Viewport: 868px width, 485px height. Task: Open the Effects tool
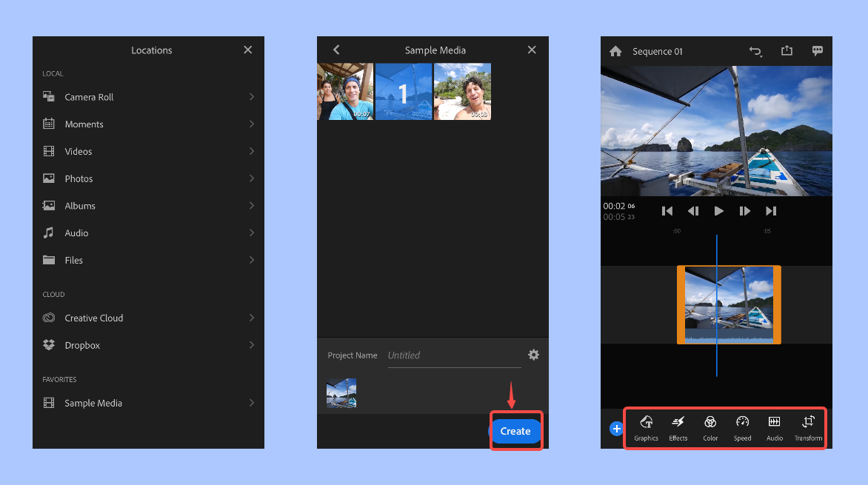(x=678, y=428)
